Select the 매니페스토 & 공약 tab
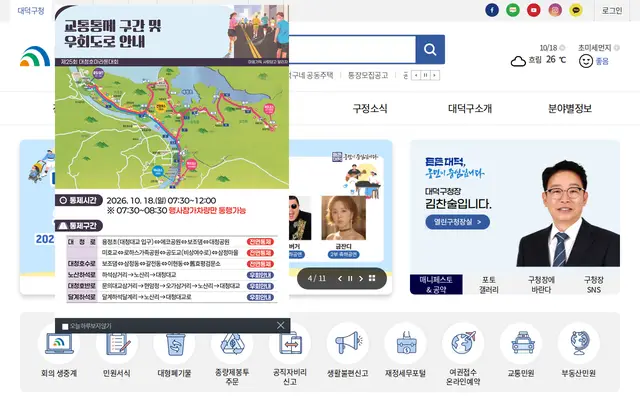640x400 pixels. pos(436,284)
